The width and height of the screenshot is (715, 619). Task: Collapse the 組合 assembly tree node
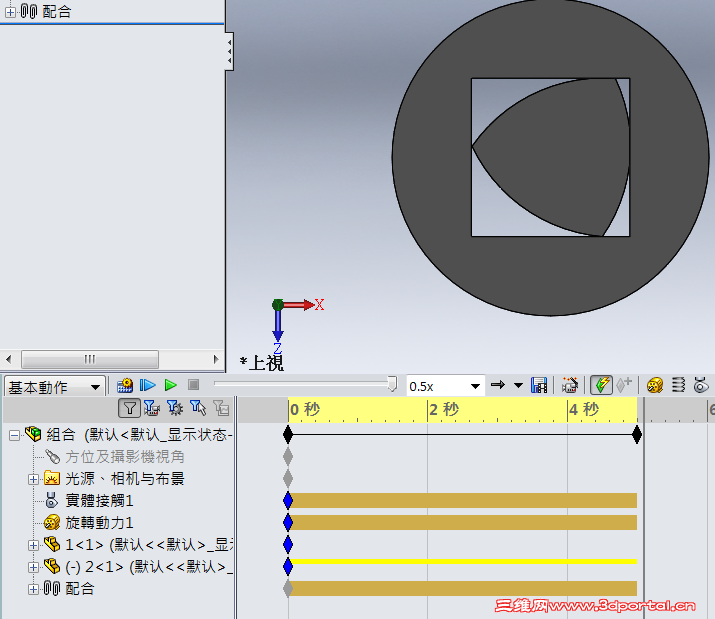(14, 435)
